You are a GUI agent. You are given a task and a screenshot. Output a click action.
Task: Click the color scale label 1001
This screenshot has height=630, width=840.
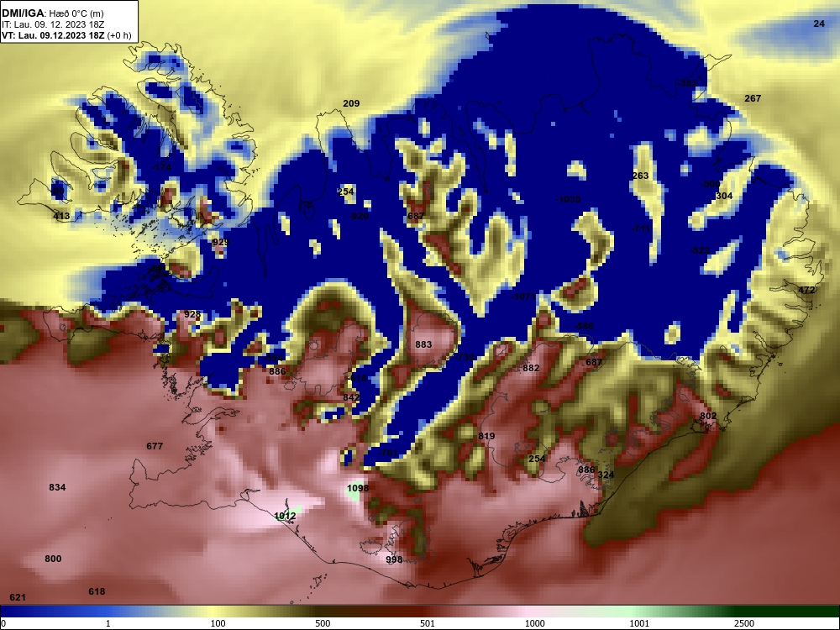point(639,623)
